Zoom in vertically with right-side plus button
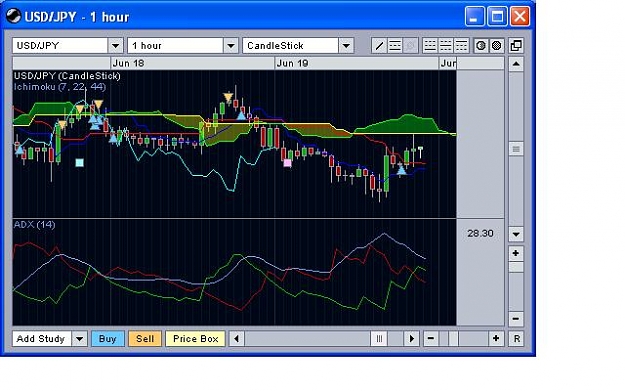The image size is (625, 391). (516, 253)
